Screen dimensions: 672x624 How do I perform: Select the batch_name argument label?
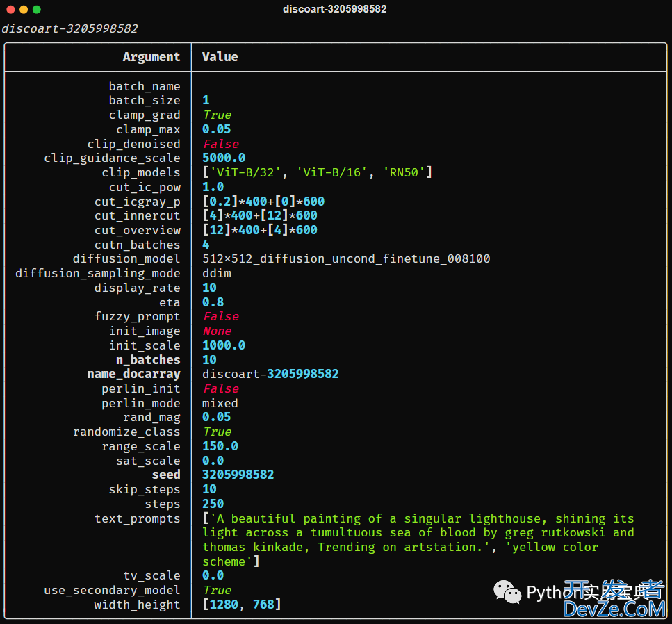click(x=145, y=86)
